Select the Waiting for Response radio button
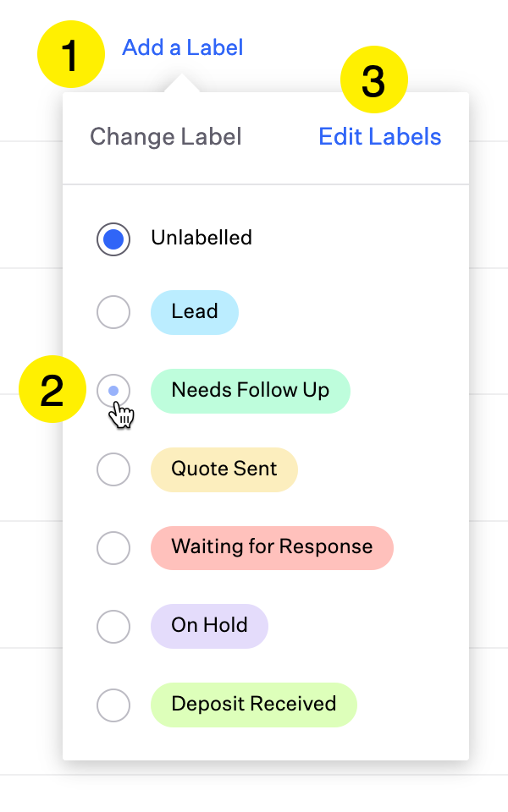 tap(113, 548)
